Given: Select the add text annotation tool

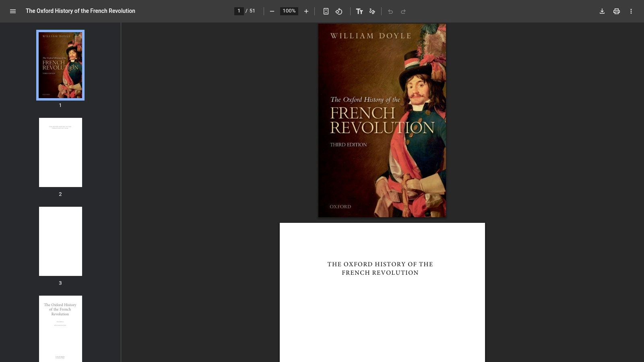Looking at the screenshot, I should (x=359, y=11).
